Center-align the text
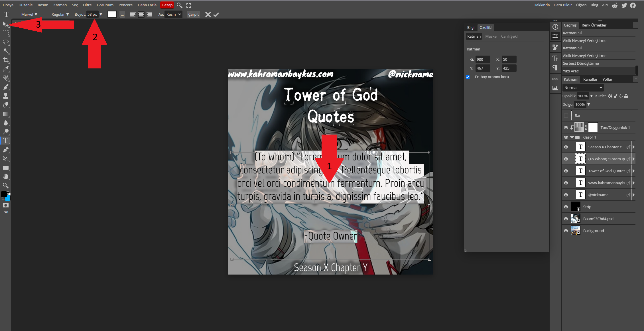The height and width of the screenshot is (331, 644). (x=141, y=15)
